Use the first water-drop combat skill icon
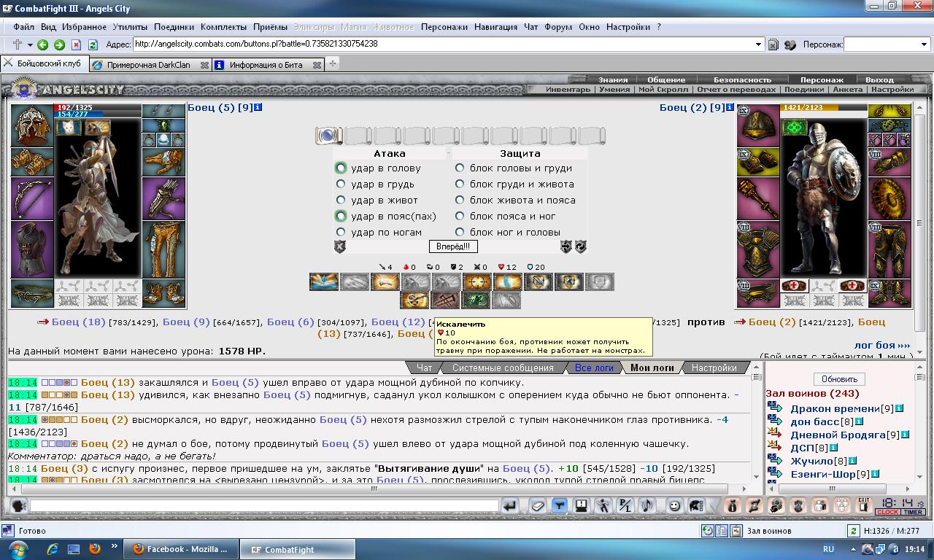The height and width of the screenshot is (560, 934). click(x=323, y=281)
